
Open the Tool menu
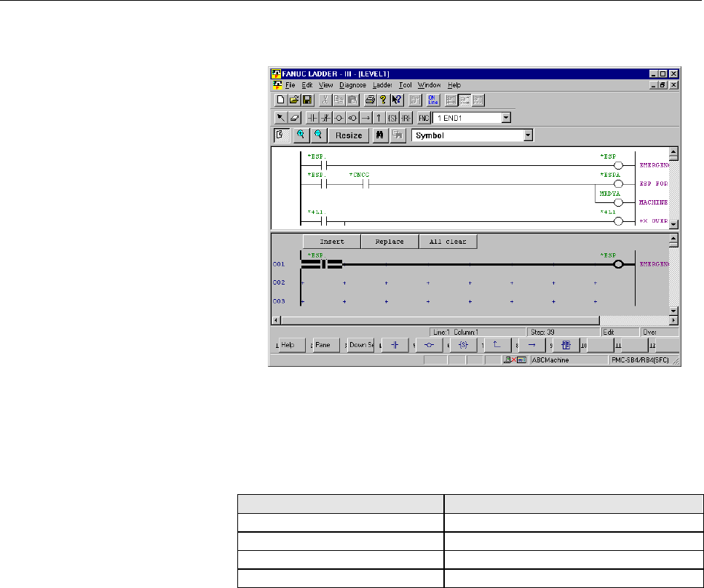click(406, 85)
